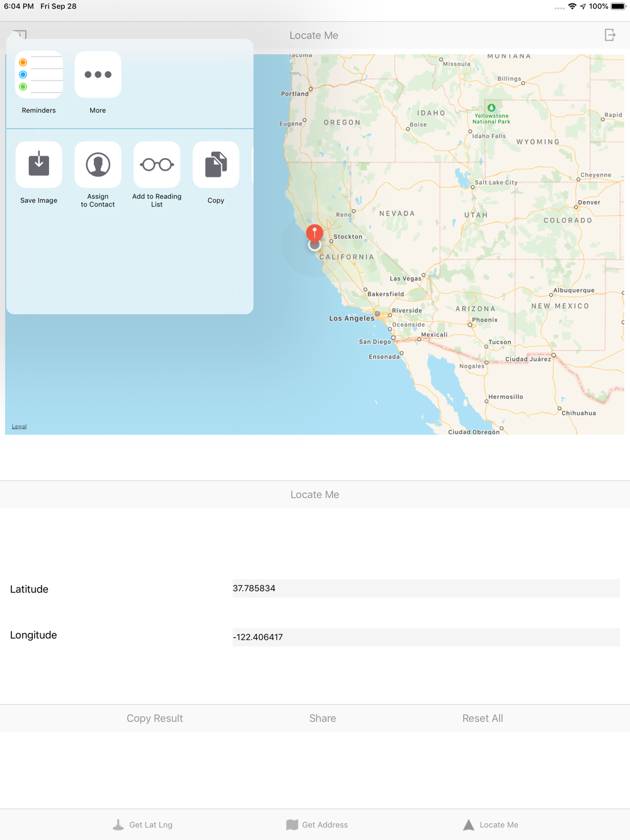Click the Share button
Image resolution: width=630 pixels, height=840 pixels.
(x=323, y=718)
